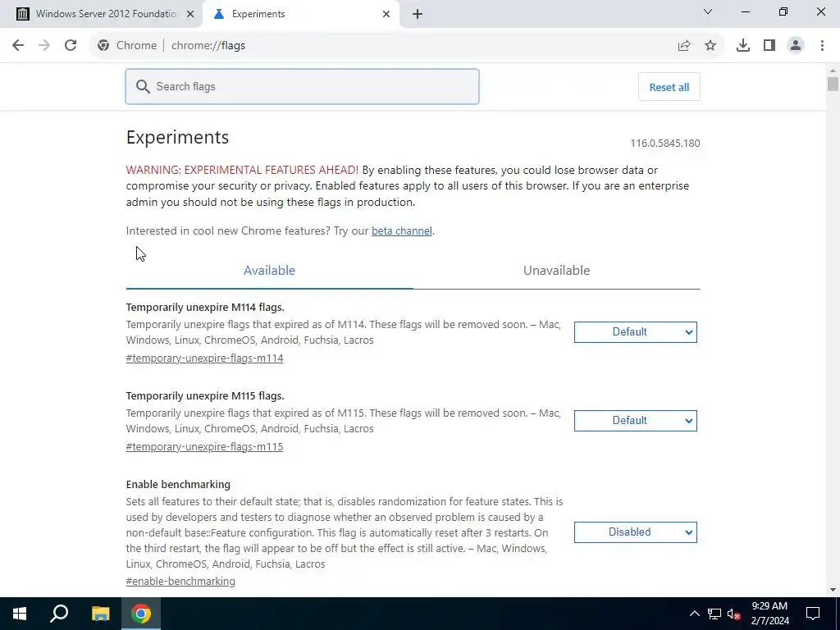Show hidden system tray icons
Screen dimensions: 840x630
[694, 614]
